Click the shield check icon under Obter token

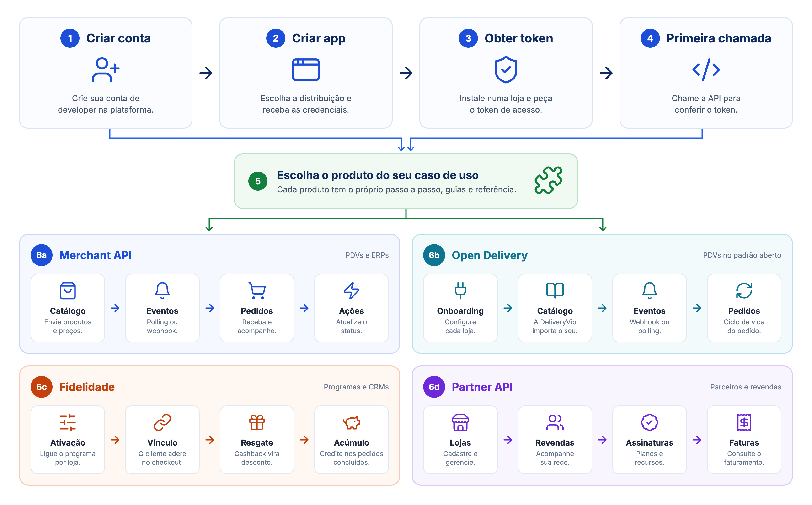pos(506,69)
